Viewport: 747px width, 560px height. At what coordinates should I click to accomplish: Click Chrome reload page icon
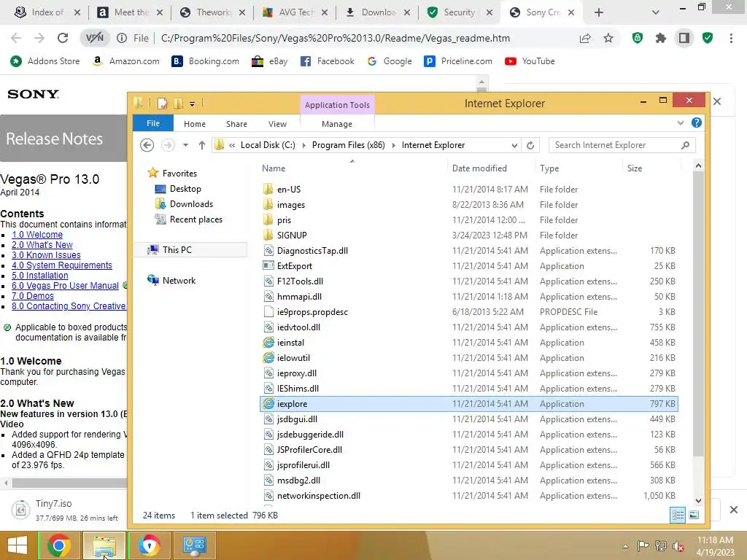coord(63,38)
